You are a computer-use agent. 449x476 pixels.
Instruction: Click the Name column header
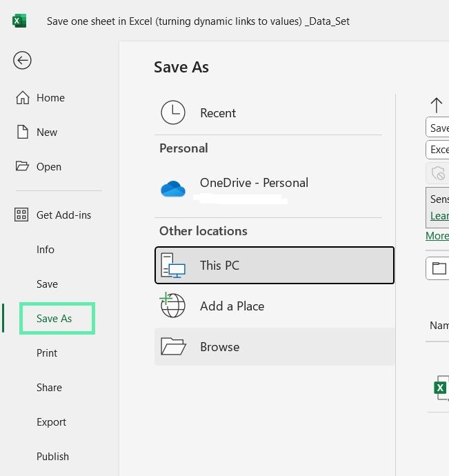pyautogui.click(x=439, y=326)
